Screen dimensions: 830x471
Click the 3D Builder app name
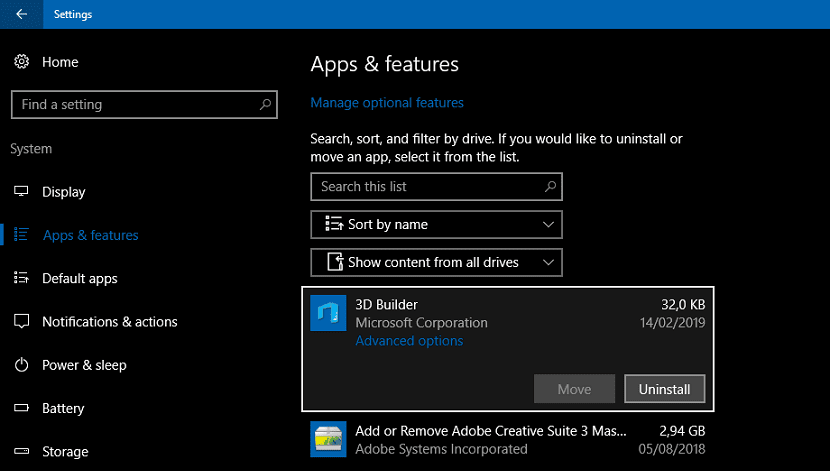386,305
